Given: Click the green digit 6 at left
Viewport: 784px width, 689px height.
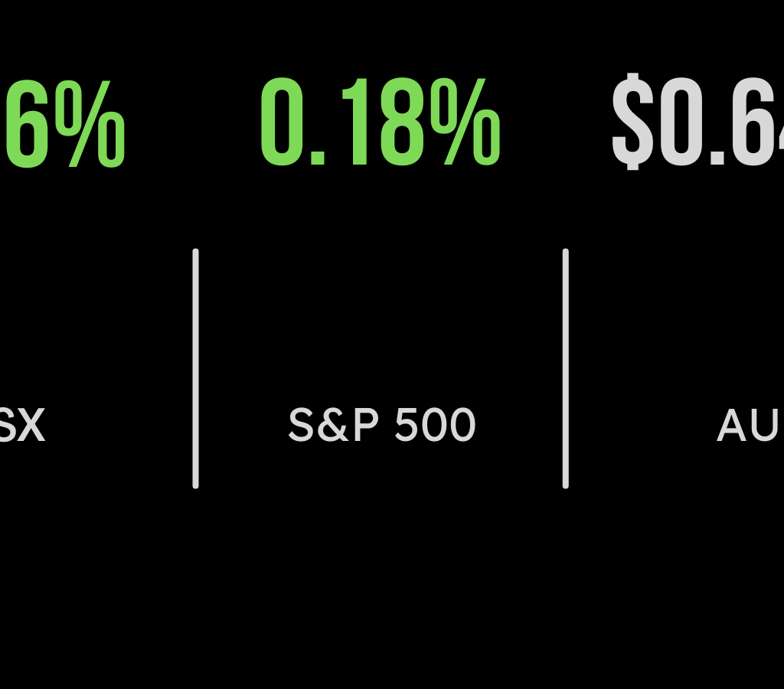Looking at the screenshot, I should 23,124.
